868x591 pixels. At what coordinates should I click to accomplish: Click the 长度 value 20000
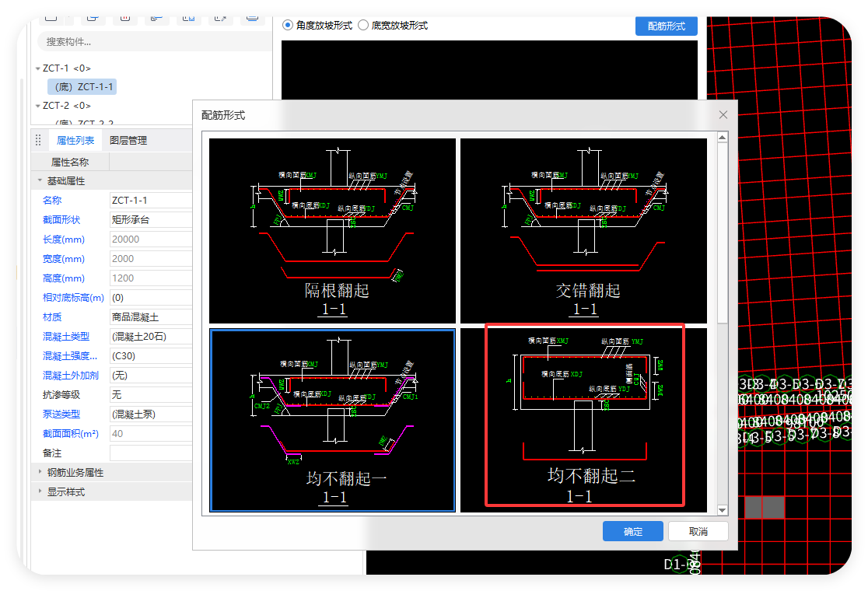[x=151, y=239]
